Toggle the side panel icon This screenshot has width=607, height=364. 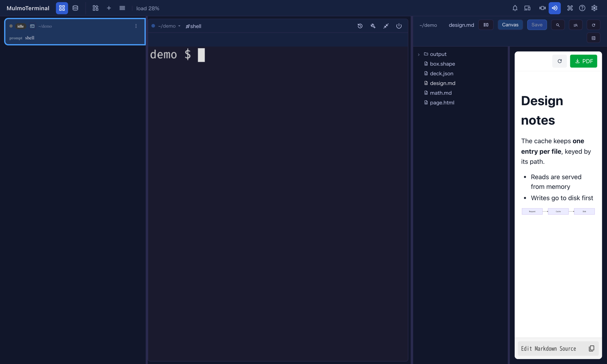[x=594, y=38]
